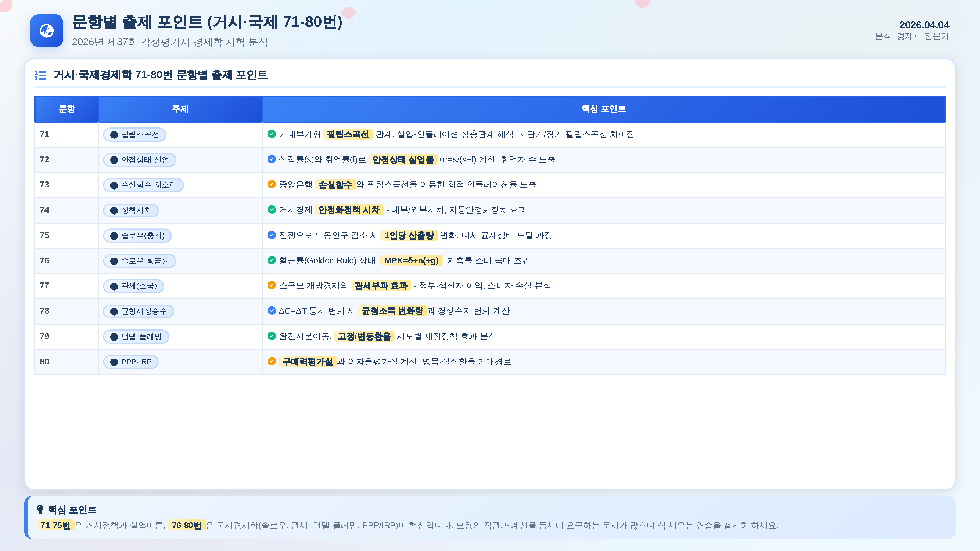The width and height of the screenshot is (980, 551).
Task: Click the 주제 column header
Action: (x=180, y=109)
